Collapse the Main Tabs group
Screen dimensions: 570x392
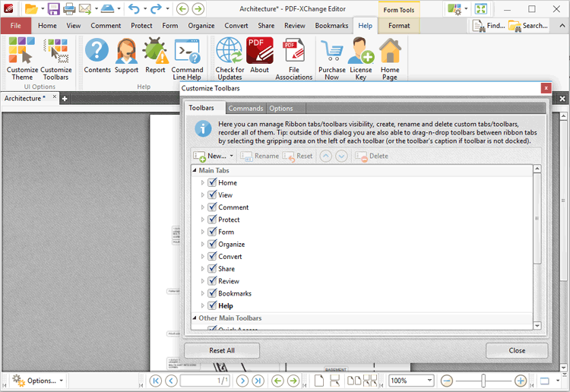195,170
